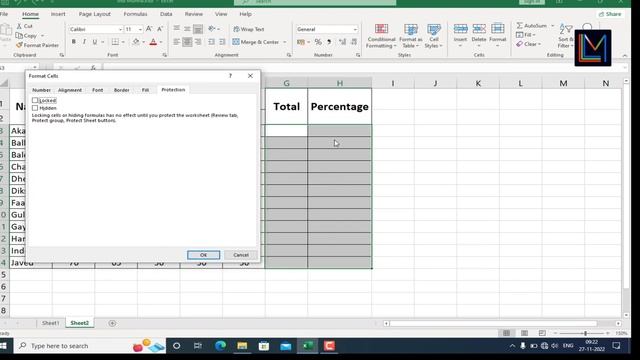Open Format as Table gallery

point(411,36)
